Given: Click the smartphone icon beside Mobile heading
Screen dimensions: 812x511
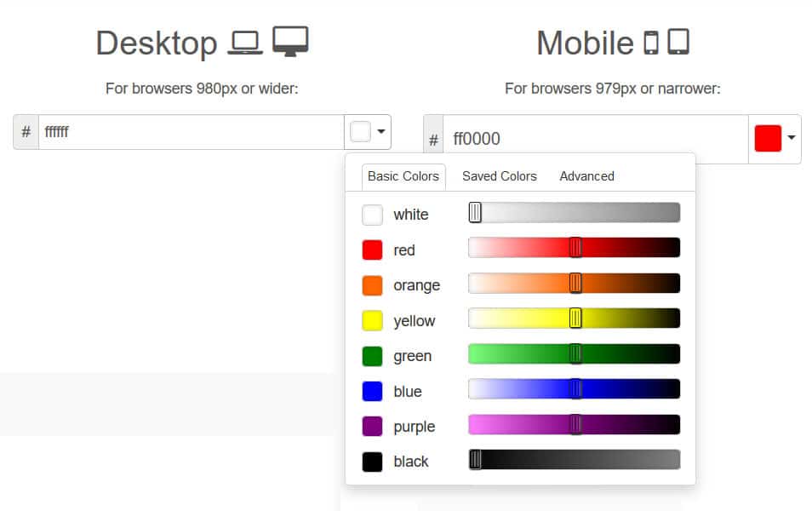Looking at the screenshot, I should tap(651, 43).
